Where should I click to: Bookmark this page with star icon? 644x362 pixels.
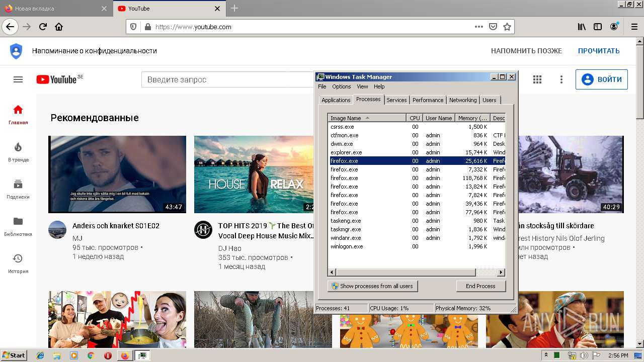(507, 27)
